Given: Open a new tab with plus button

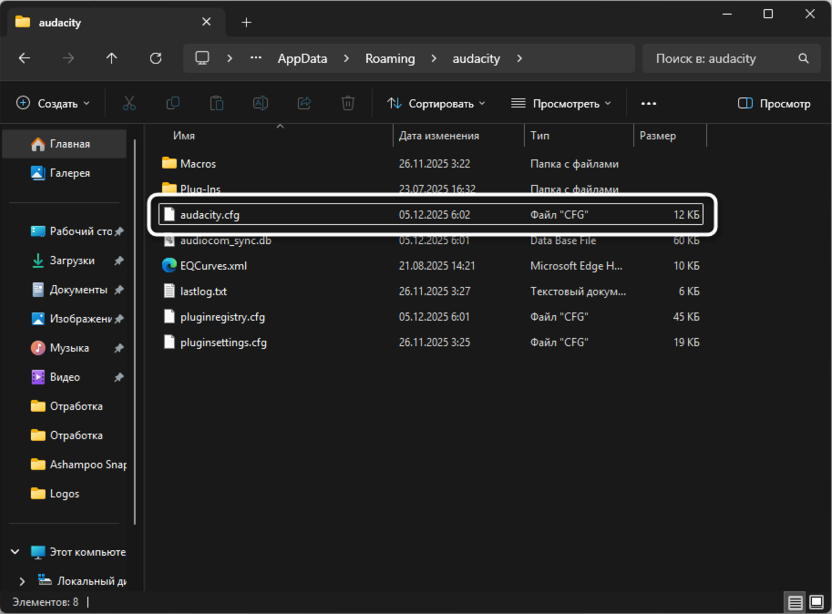Looking at the screenshot, I should click(x=246, y=22).
